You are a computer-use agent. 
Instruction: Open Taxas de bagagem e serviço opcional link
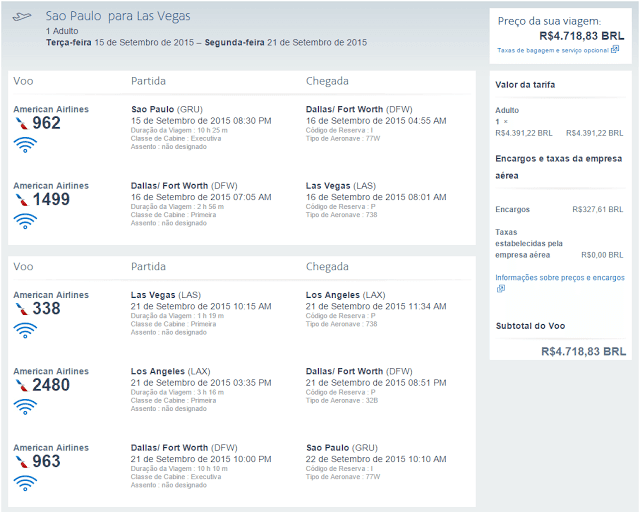553,50
